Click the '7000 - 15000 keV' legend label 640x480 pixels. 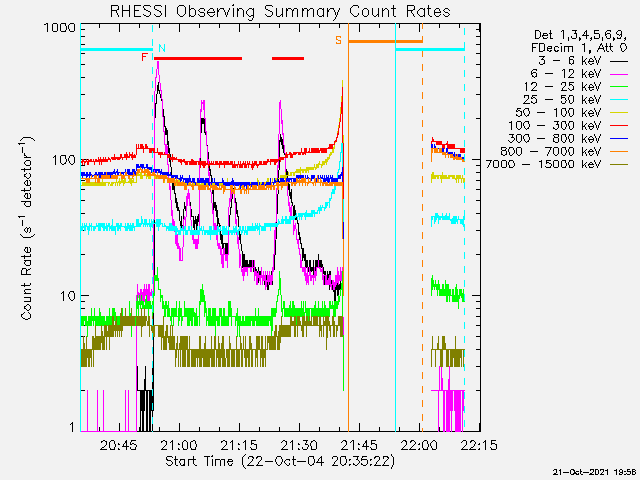(544, 164)
